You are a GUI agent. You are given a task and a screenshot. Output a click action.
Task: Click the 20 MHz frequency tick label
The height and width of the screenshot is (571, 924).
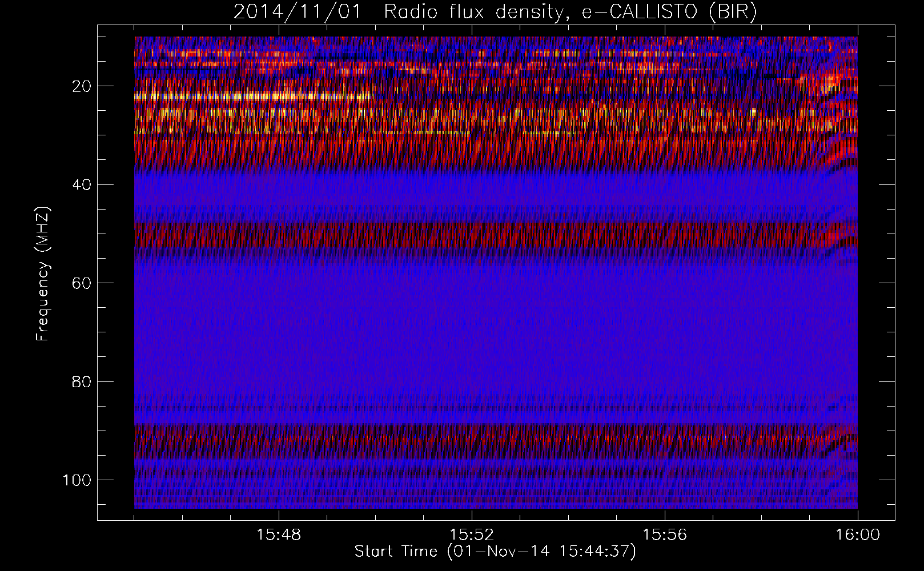tap(83, 86)
